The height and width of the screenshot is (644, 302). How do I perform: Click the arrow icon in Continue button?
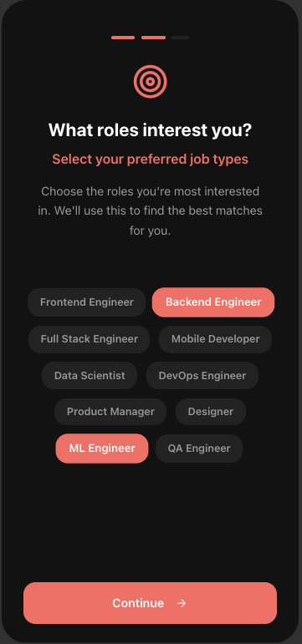[x=182, y=603]
